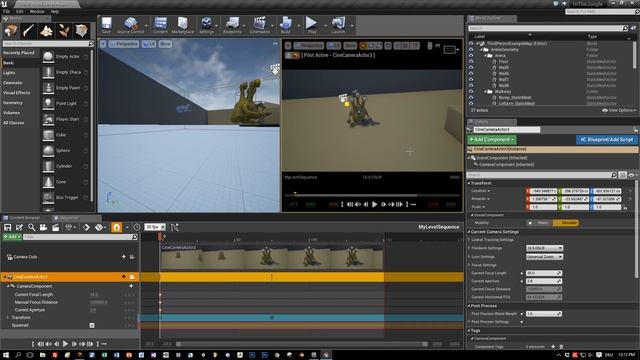Select the Geometry Editing mode icon
The width and height of the screenshot is (640, 360).
tap(81, 31)
